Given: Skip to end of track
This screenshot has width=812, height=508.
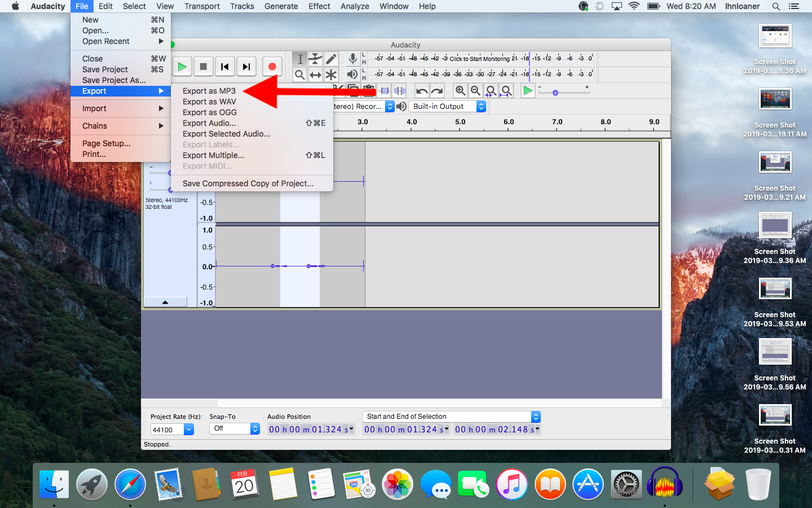Looking at the screenshot, I should coord(246,67).
